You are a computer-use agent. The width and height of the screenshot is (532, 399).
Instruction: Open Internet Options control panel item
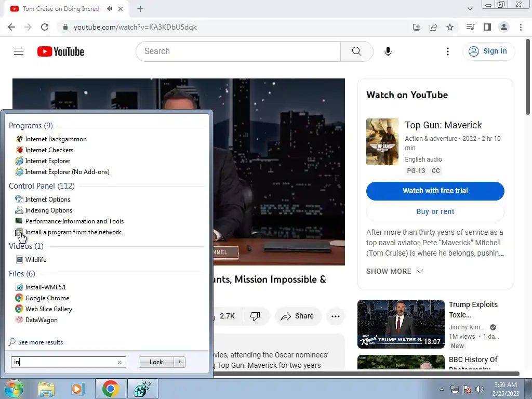(47, 199)
